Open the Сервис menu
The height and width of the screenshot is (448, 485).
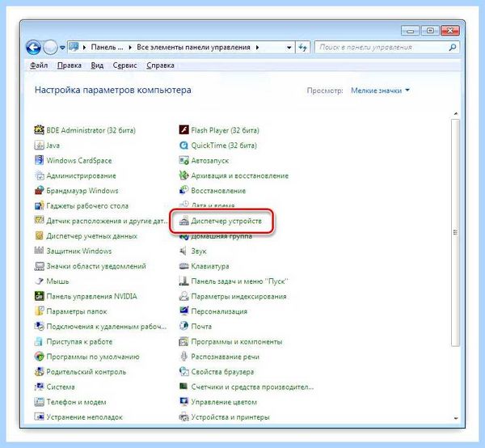tap(124, 66)
